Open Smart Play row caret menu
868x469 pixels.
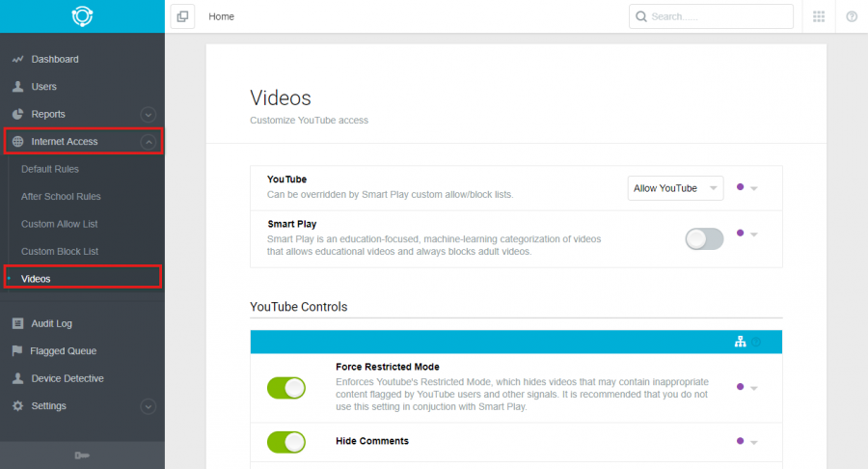click(754, 234)
